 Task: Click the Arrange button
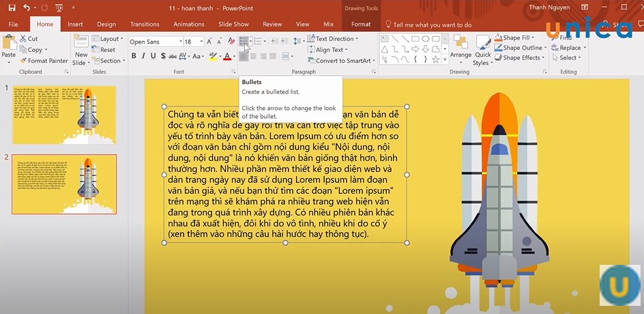460,50
